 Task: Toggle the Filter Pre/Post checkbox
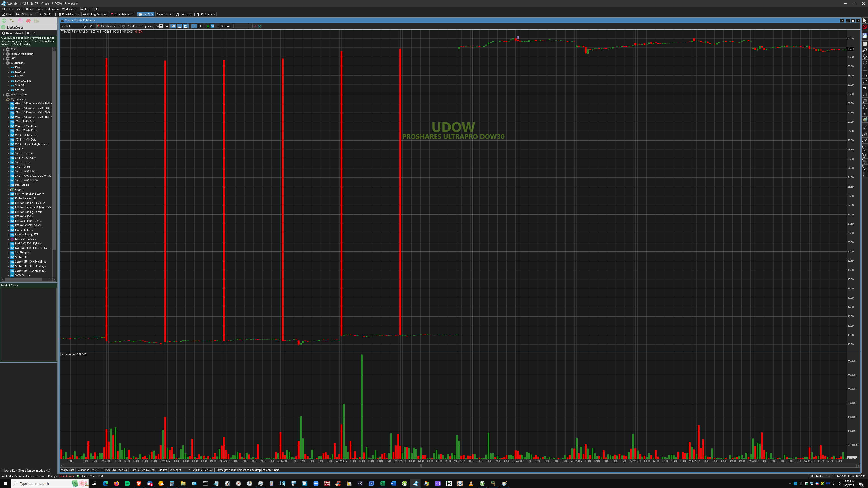[194, 470]
